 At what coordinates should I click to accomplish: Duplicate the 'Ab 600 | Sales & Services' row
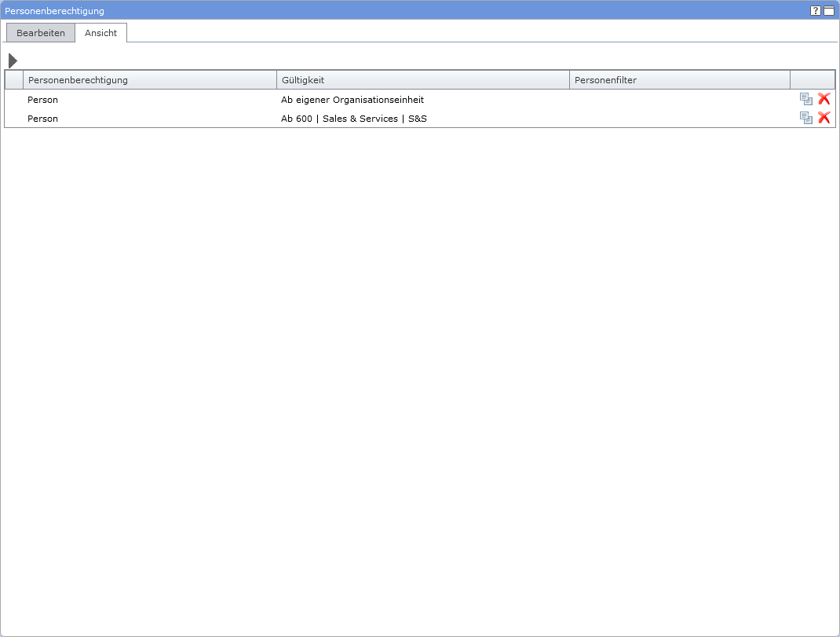click(805, 118)
